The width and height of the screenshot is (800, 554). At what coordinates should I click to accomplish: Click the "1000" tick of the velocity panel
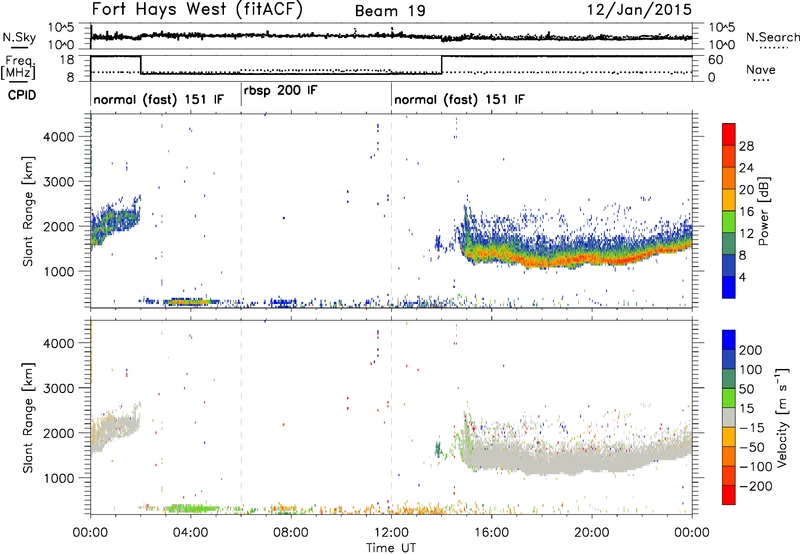coord(59,477)
